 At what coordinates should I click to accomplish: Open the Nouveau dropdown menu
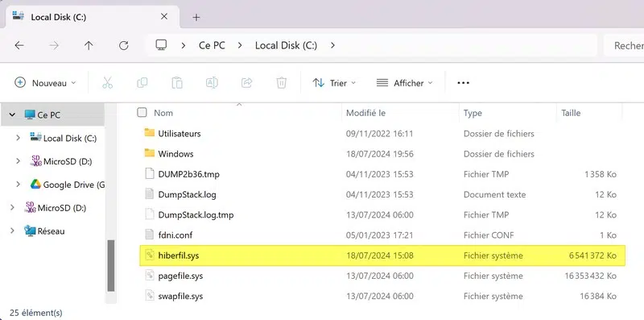pos(46,83)
